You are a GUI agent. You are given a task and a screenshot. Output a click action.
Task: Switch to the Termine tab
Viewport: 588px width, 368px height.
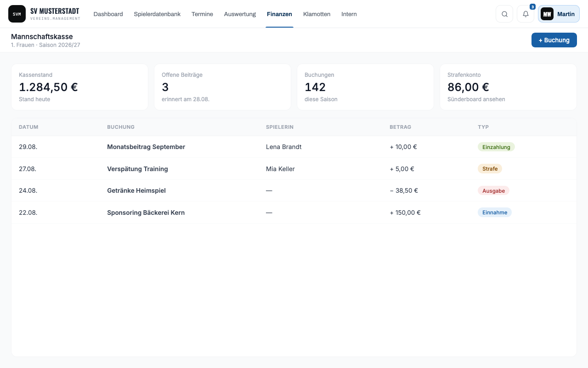click(202, 14)
